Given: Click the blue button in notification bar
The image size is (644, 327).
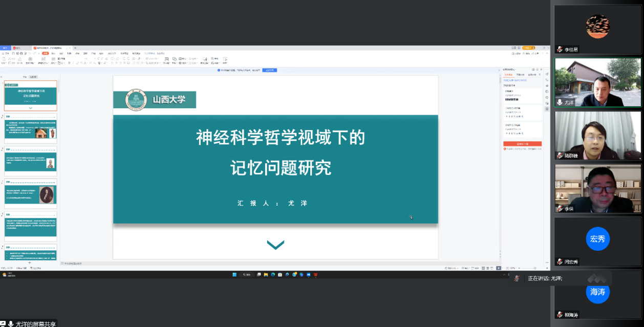Looking at the screenshot, I should click(x=269, y=70).
